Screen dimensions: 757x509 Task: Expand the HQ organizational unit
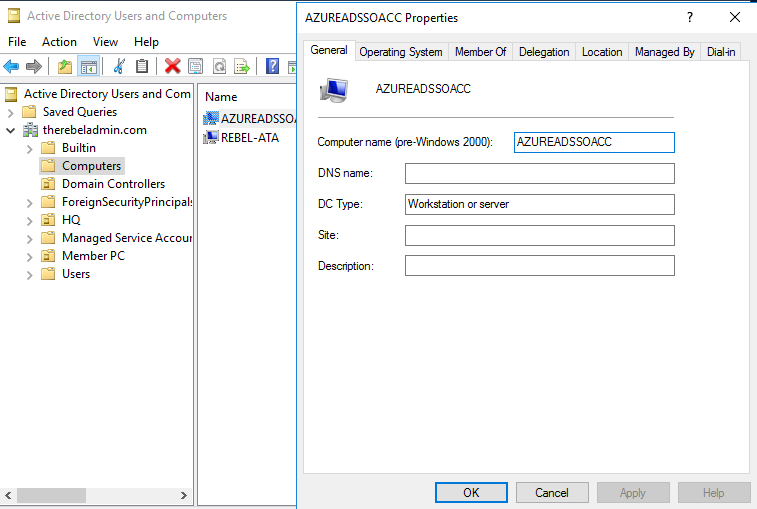point(29,221)
